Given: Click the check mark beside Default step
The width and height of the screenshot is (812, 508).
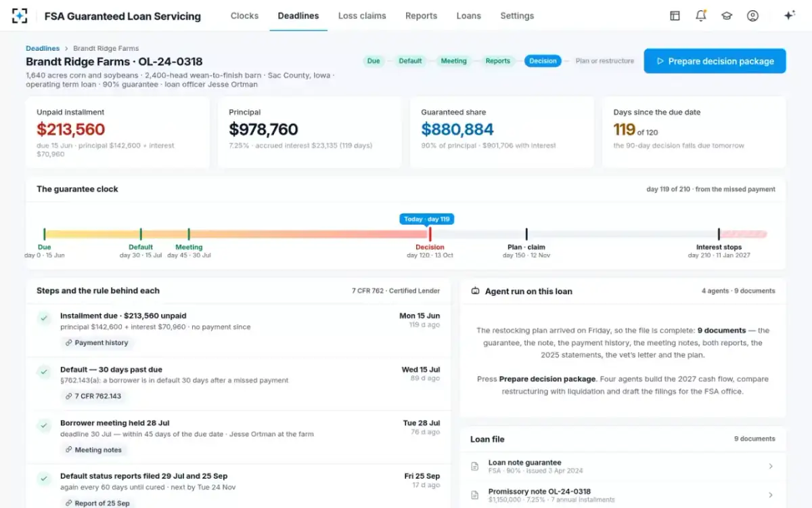Looking at the screenshot, I should (44, 371).
